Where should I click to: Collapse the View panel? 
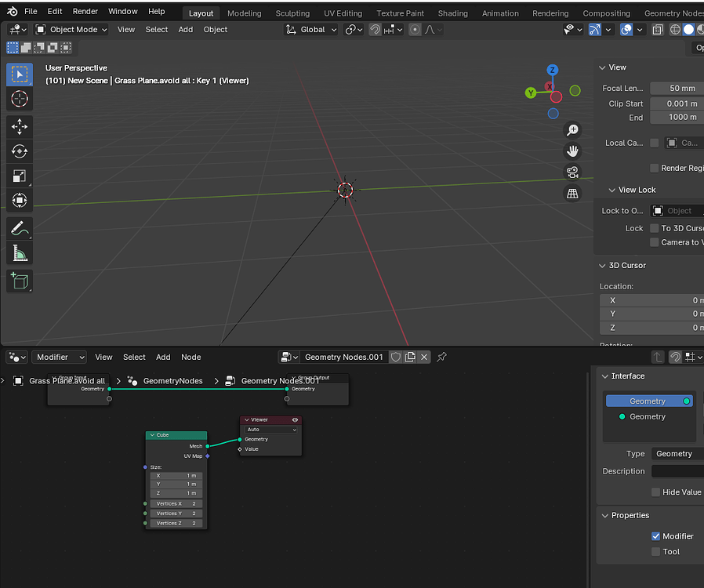(602, 67)
